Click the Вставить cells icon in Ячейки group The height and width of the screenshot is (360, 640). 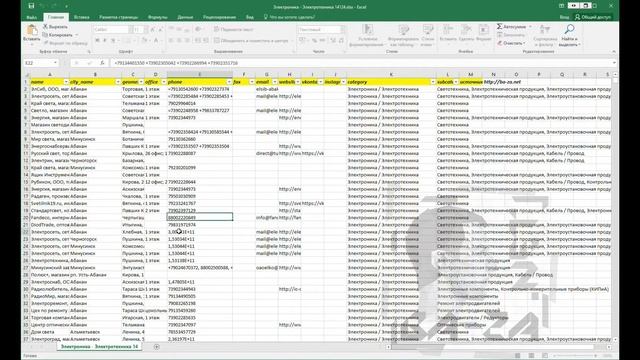pos(448,30)
